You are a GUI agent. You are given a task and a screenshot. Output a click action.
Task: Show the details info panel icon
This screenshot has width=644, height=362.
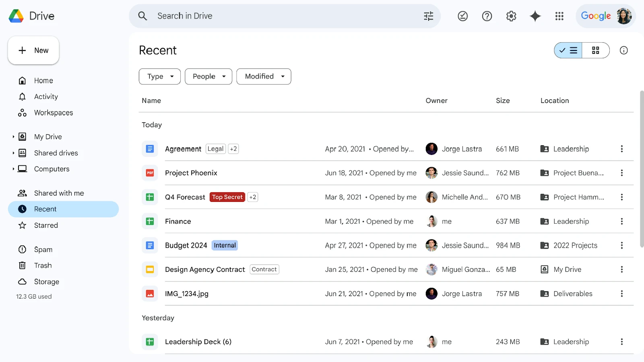(623, 50)
